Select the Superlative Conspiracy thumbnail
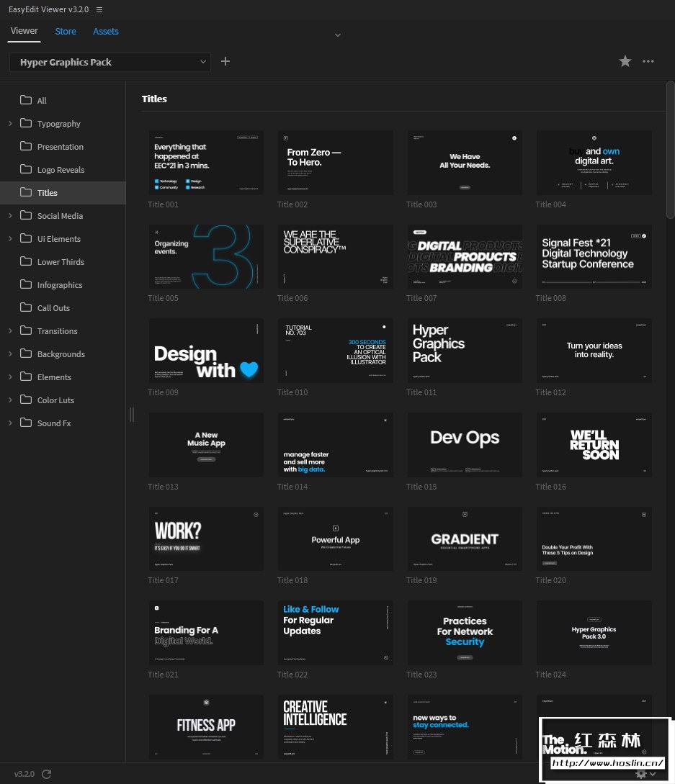675x784 pixels. coord(335,256)
